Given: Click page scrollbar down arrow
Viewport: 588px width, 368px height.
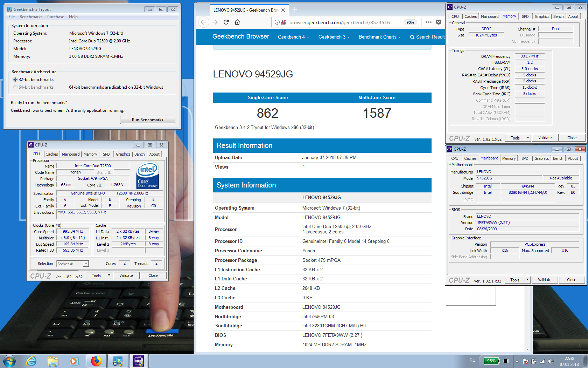Looking at the screenshot, I should click(x=527, y=349).
